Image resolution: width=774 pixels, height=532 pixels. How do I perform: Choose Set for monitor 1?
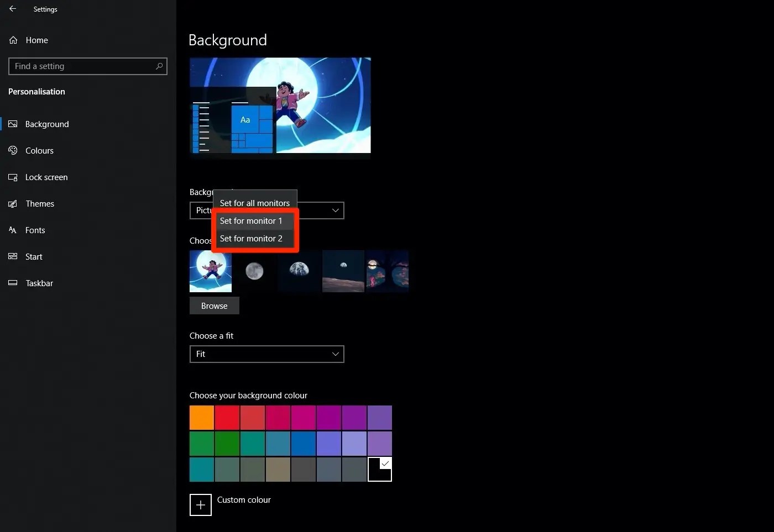click(251, 220)
